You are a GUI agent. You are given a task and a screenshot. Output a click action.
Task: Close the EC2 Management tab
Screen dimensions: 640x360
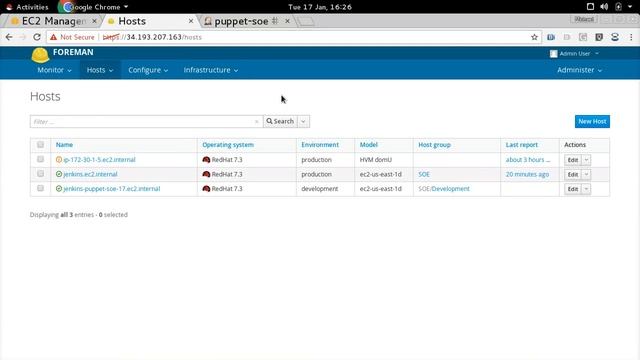94,21
